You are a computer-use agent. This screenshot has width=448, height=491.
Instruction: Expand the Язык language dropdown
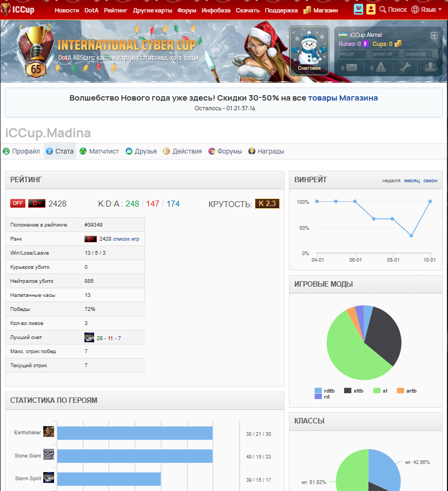pos(426,10)
